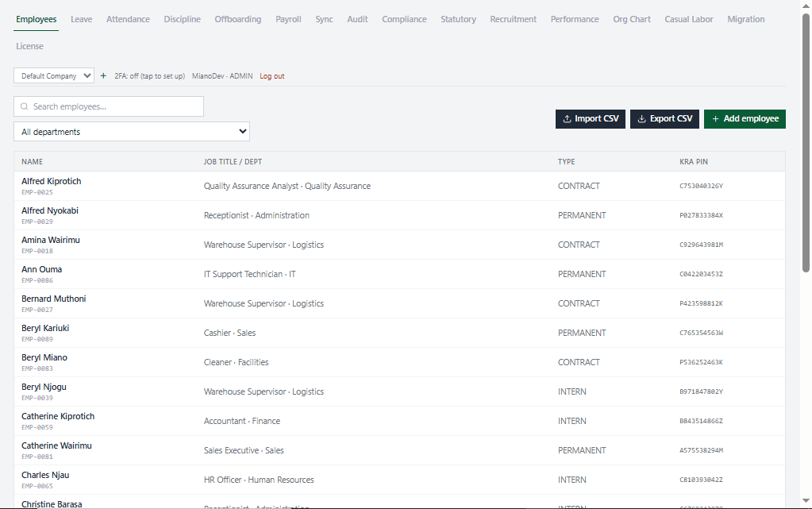Click the Log out link

click(x=272, y=75)
